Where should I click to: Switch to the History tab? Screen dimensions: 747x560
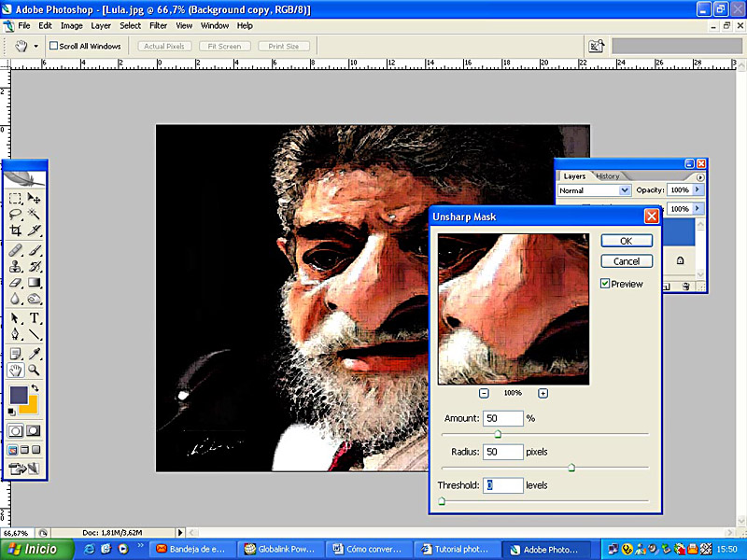pos(607,175)
